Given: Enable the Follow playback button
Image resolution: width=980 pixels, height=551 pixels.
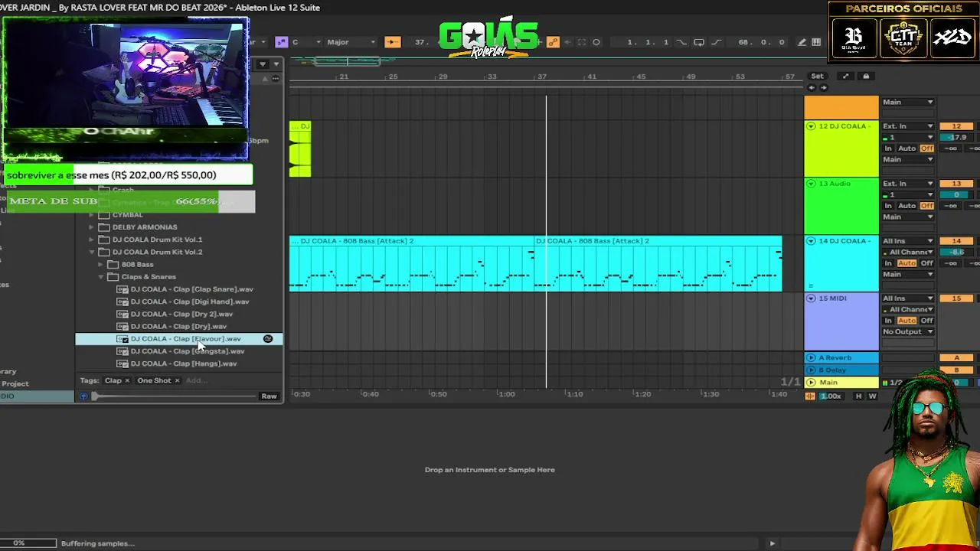Looking at the screenshot, I should [x=392, y=42].
